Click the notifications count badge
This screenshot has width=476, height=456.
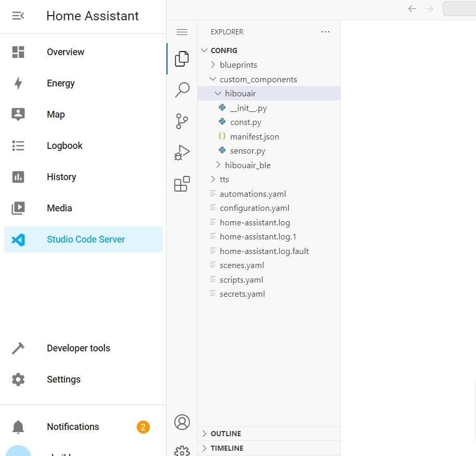pyautogui.click(x=143, y=427)
